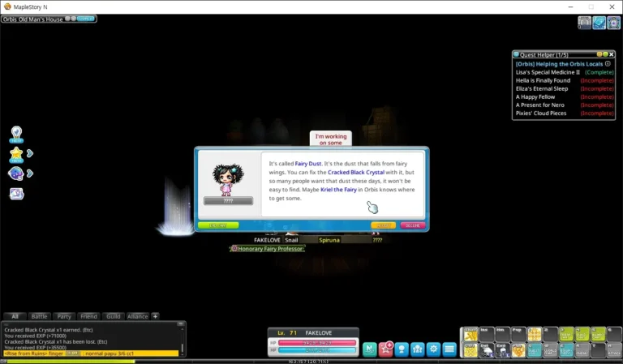Expand the arrow beside the planet icon
This screenshot has width=623, height=364.
pyautogui.click(x=30, y=173)
